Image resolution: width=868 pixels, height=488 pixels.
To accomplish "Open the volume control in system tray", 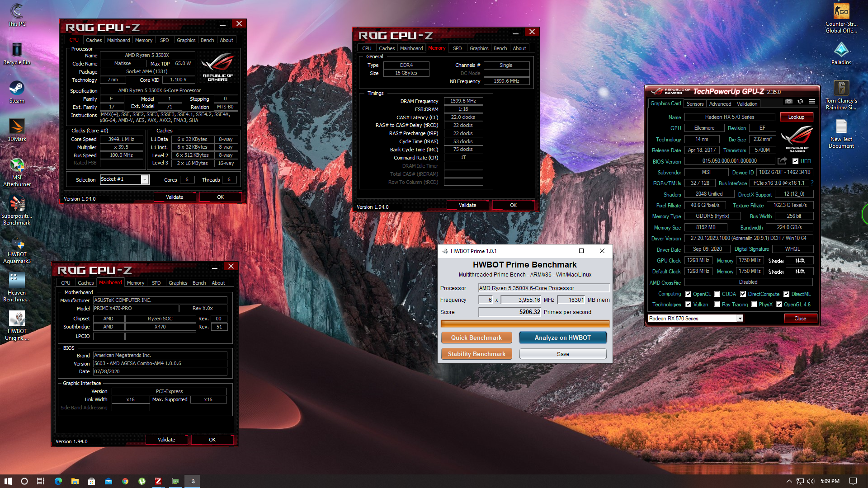I will (x=811, y=481).
